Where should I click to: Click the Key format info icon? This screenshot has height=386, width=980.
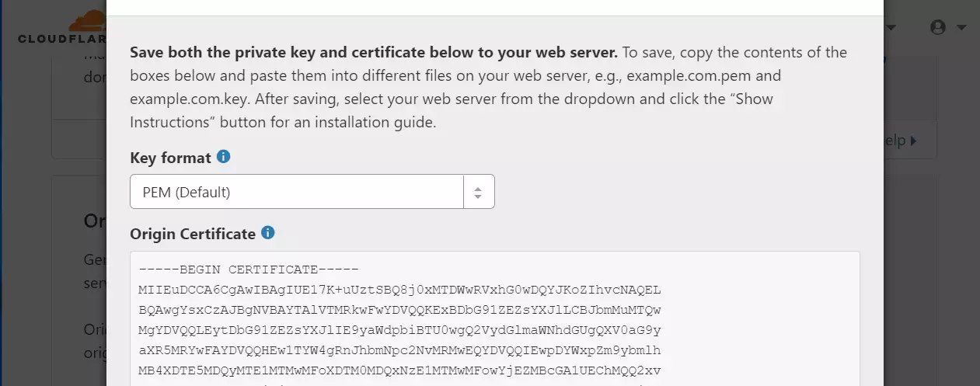223,157
